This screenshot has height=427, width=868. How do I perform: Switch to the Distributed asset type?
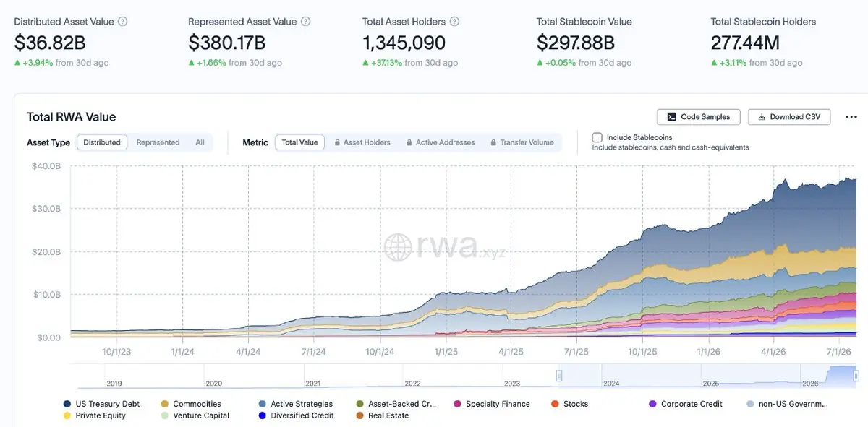102,142
